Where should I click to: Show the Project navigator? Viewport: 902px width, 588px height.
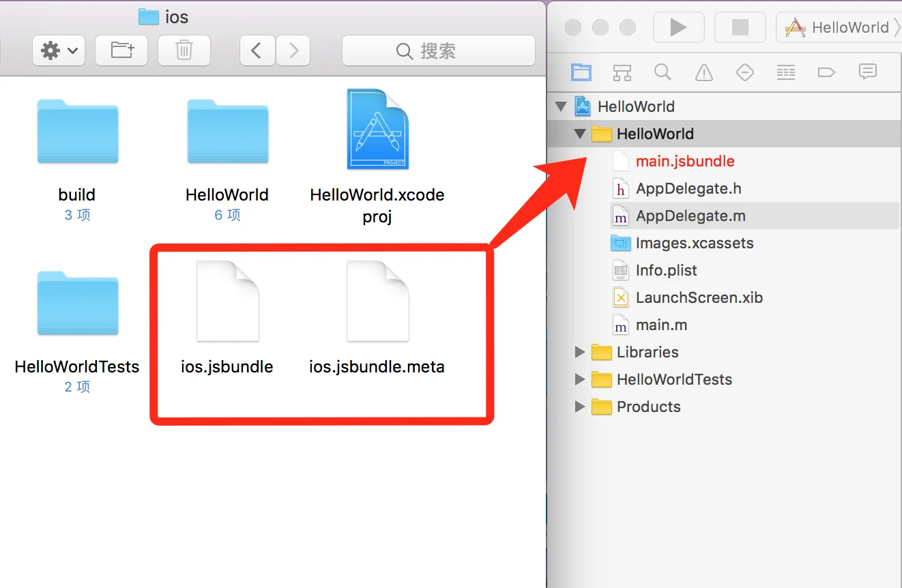pos(581,72)
